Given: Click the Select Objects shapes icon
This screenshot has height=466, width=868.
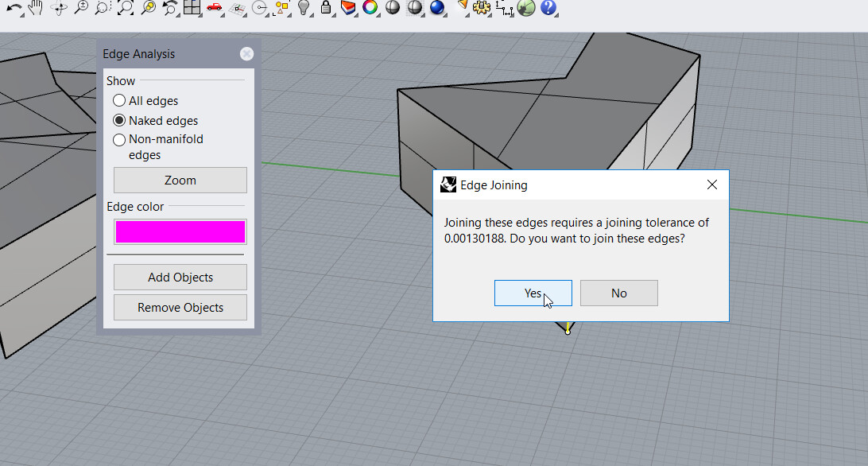Looking at the screenshot, I should point(281,8).
